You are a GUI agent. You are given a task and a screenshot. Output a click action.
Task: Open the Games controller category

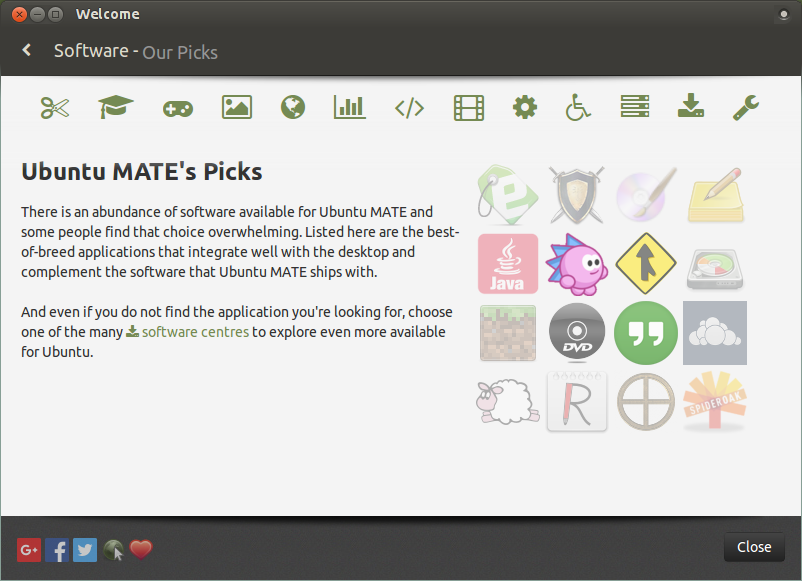pos(177,108)
